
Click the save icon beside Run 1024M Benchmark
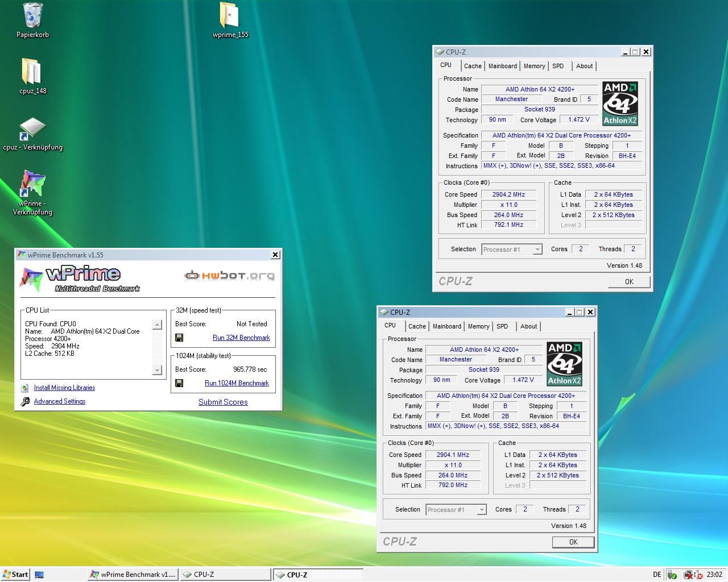179,383
